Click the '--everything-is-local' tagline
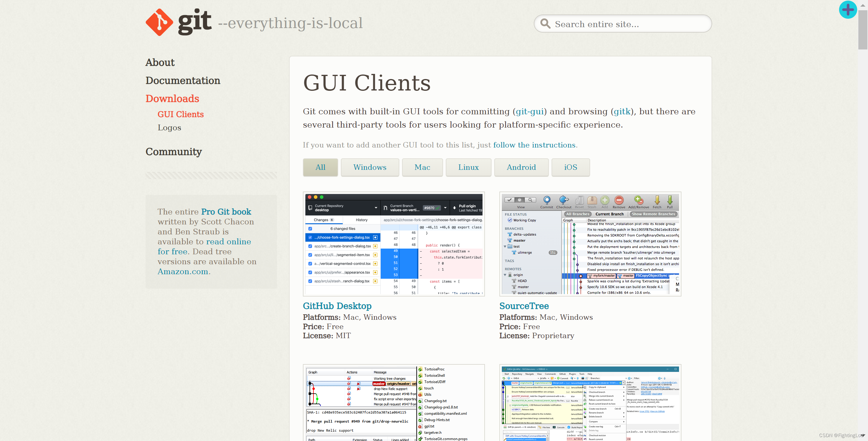The image size is (868, 441). click(x=291, y=23)
